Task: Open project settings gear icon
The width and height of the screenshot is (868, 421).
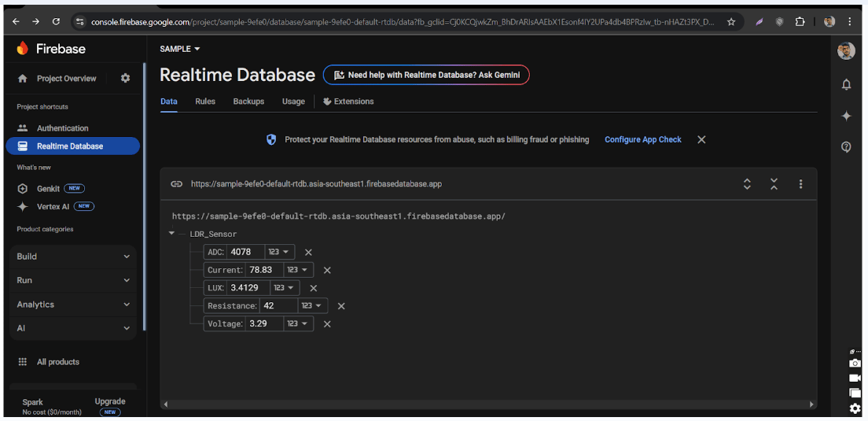Action: (125, 79)
